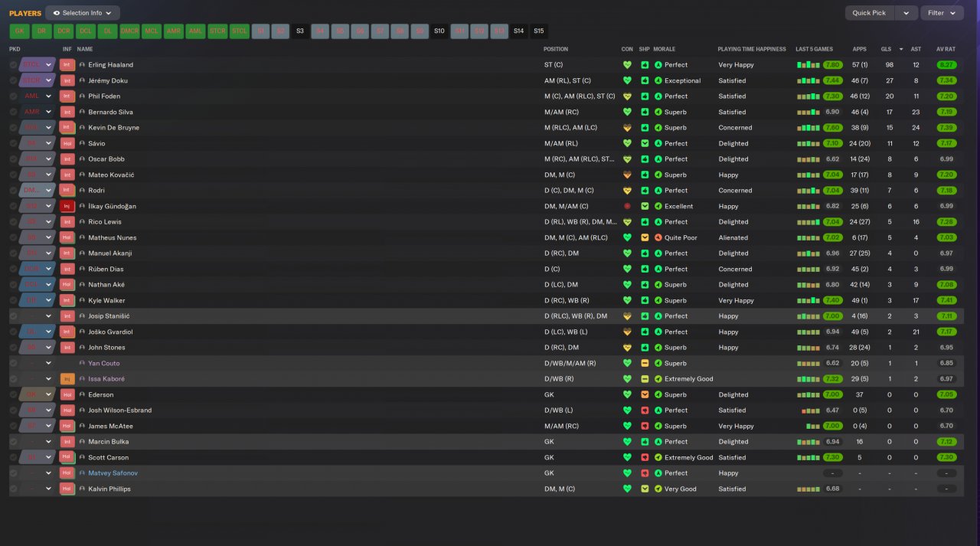
Task: Click Ilkay Gündoğan's Inj info badge
Action: 67,206
